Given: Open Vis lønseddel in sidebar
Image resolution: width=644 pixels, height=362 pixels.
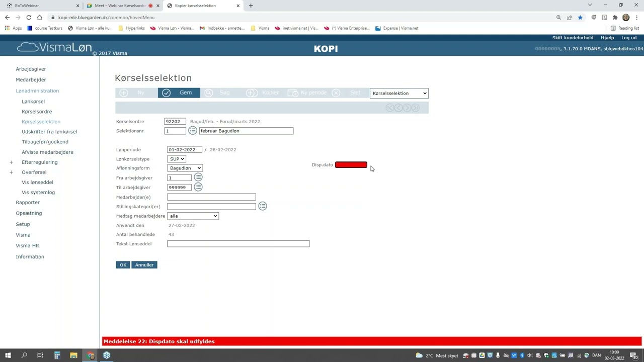Looking at the screenshot, I should 37,182.
